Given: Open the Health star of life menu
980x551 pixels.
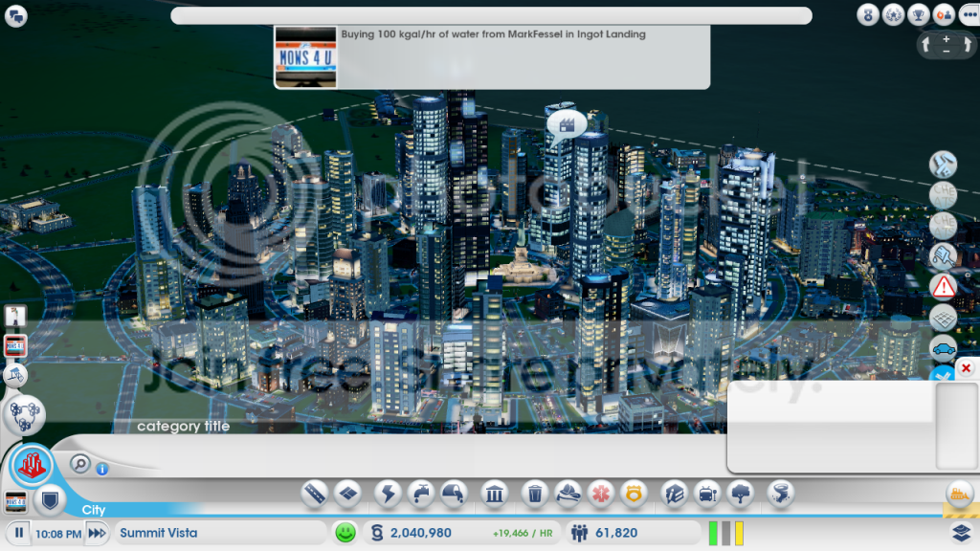Looking at the screenshot, I should tap(601, 495).
